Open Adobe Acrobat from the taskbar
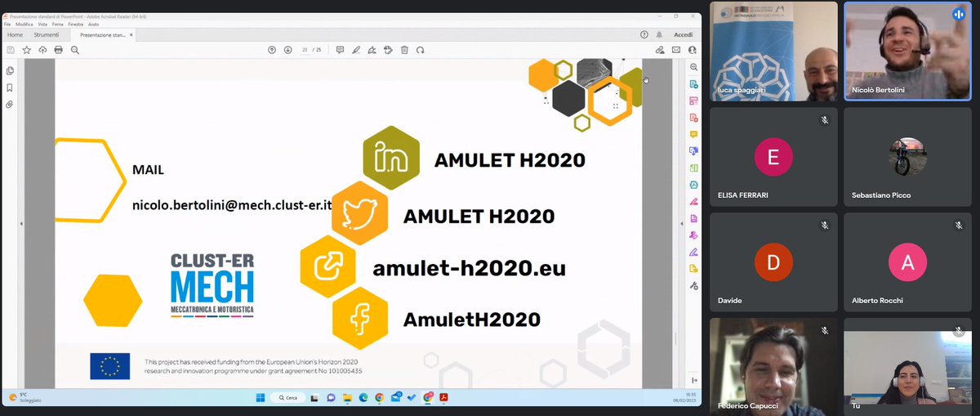980x416 pixels. point(444,397)
